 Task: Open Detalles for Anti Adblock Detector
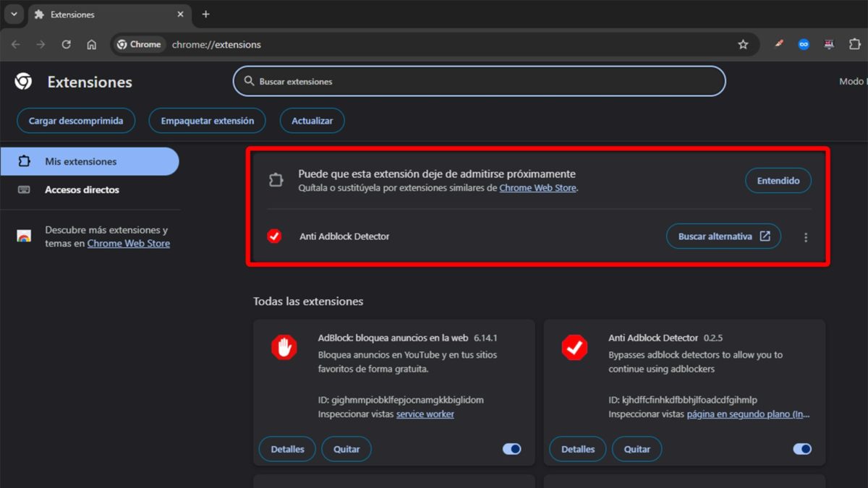[x=578, y=449]
